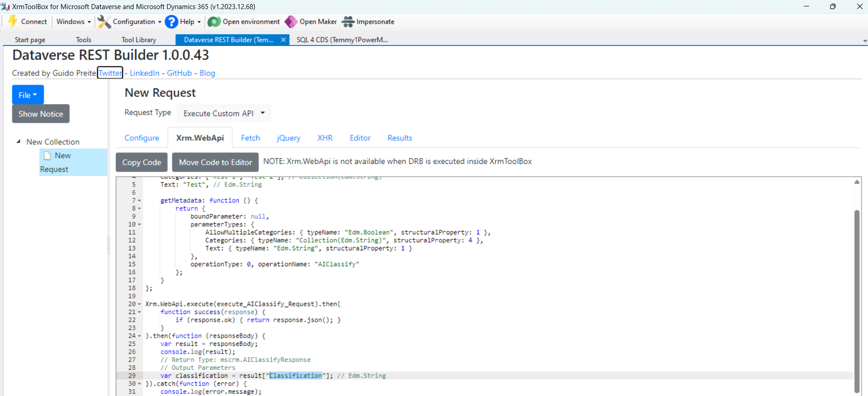Click the console.log(result); line
Viewport: 868px width, 396px height.
[198, 352]
